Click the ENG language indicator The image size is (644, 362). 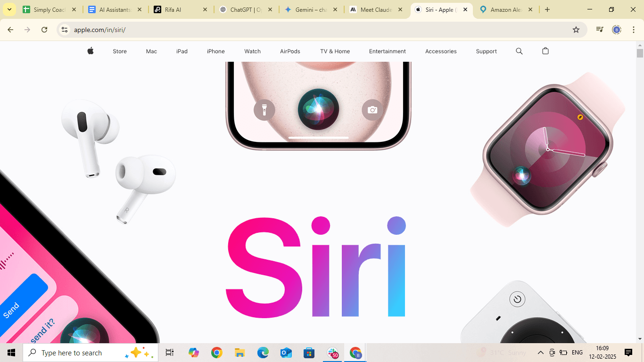(x=577, y=353)
